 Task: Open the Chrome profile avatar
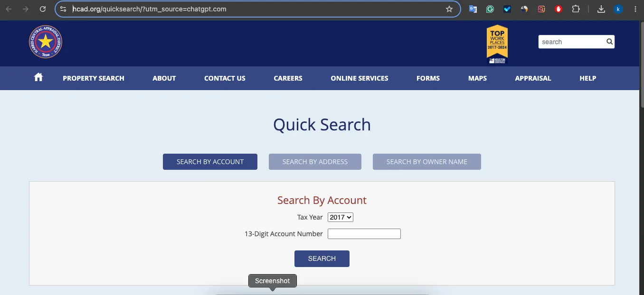[618, 9]
